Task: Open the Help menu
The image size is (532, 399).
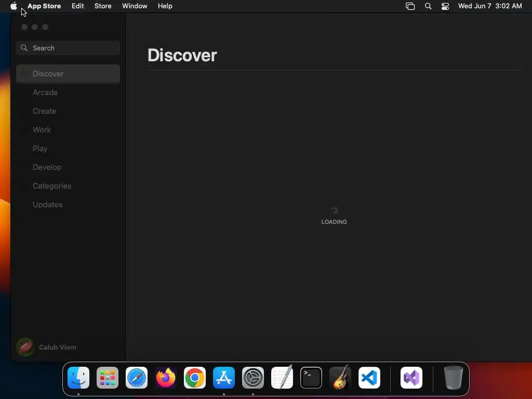Action: tap(165, 6)
